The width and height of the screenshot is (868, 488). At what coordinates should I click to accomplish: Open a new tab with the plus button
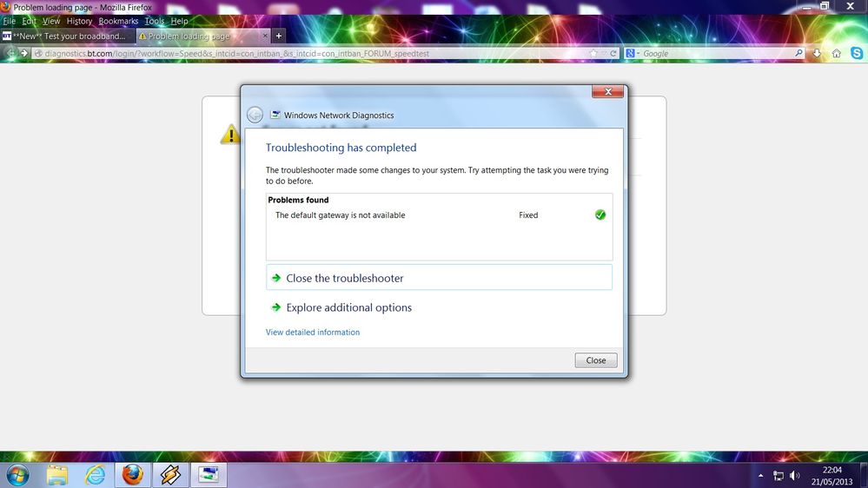point(278,36)
